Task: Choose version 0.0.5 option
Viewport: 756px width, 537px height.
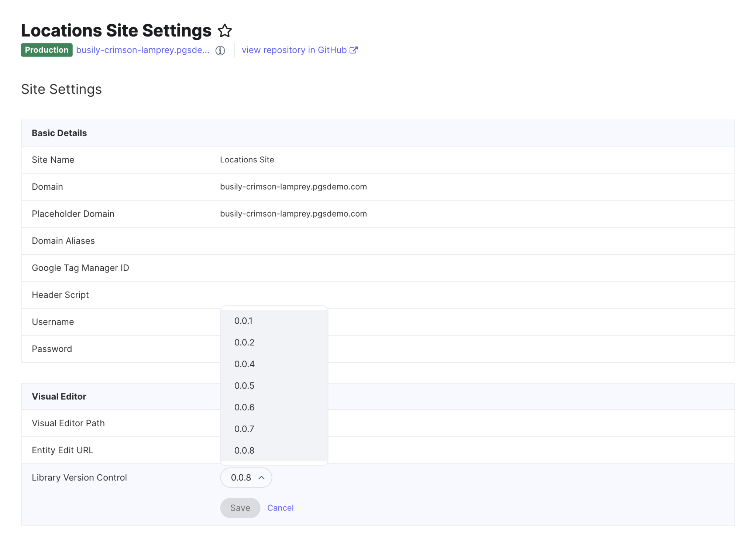Action: click(274, 386)
